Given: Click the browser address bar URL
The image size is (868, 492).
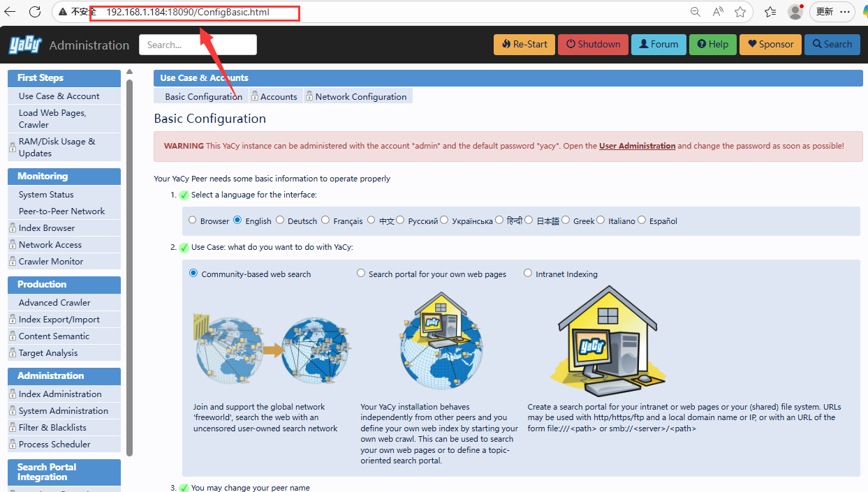Looking at the screenshot, I should pos(188,13).
